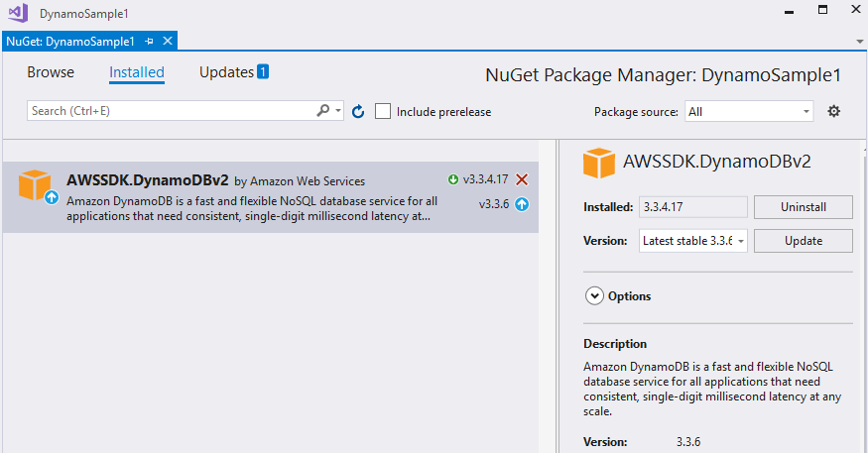This screenshot has height=453, width=868.
Task: Pin the NuGet: DynamoSample1 tab
Action: pyautogui.click(x=149, y=42)
